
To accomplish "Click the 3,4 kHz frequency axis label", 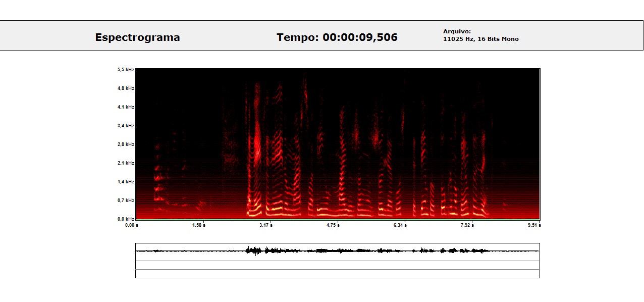I will click(126, 126).
